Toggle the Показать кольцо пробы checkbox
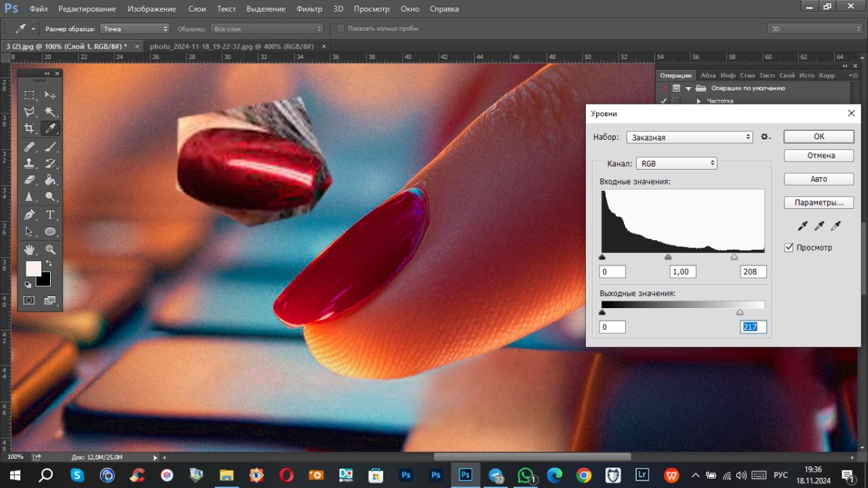This screenshot has height=488, width=868. point(341,29)
